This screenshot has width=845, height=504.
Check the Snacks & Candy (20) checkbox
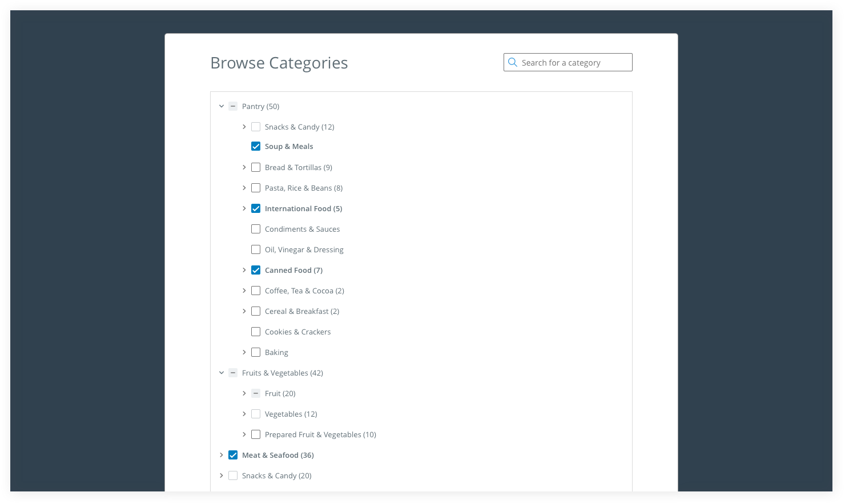[x=233, y=475]
